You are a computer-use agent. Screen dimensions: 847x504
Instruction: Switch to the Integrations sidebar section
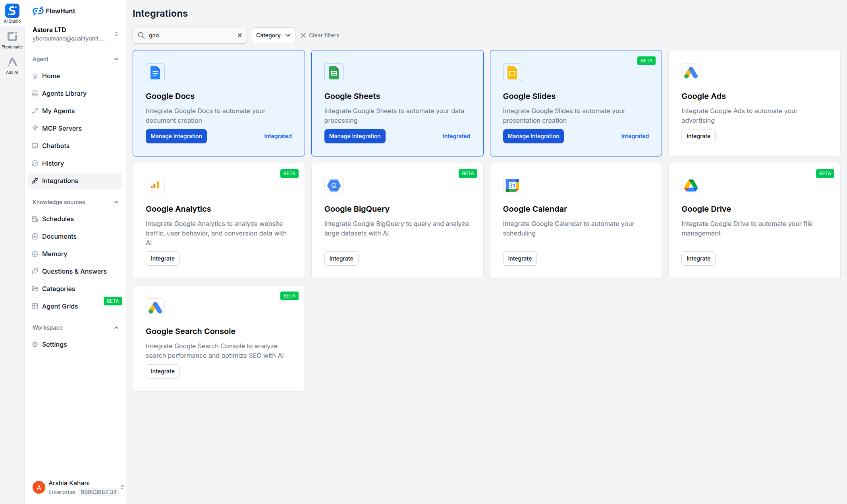coord(60,181)
